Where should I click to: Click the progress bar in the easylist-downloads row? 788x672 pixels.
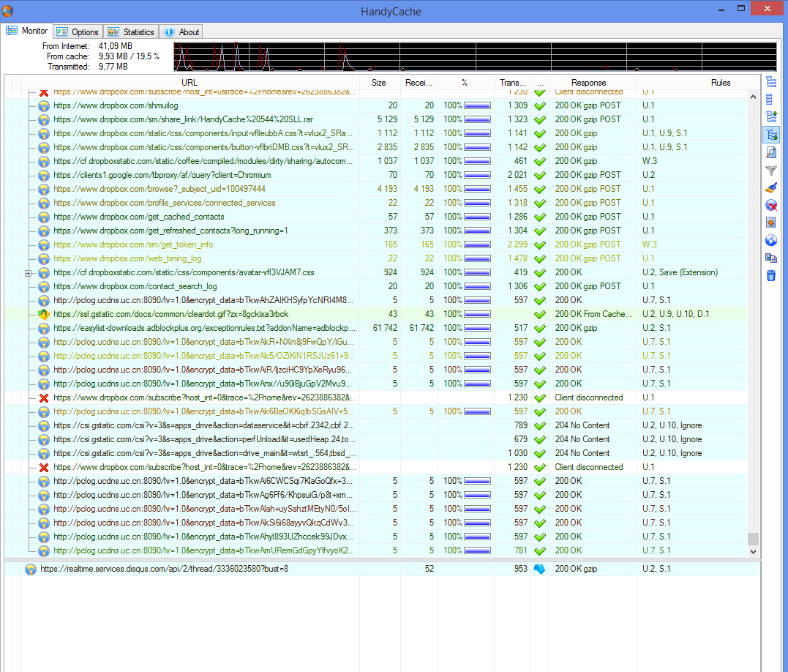[x=478, y=328]
